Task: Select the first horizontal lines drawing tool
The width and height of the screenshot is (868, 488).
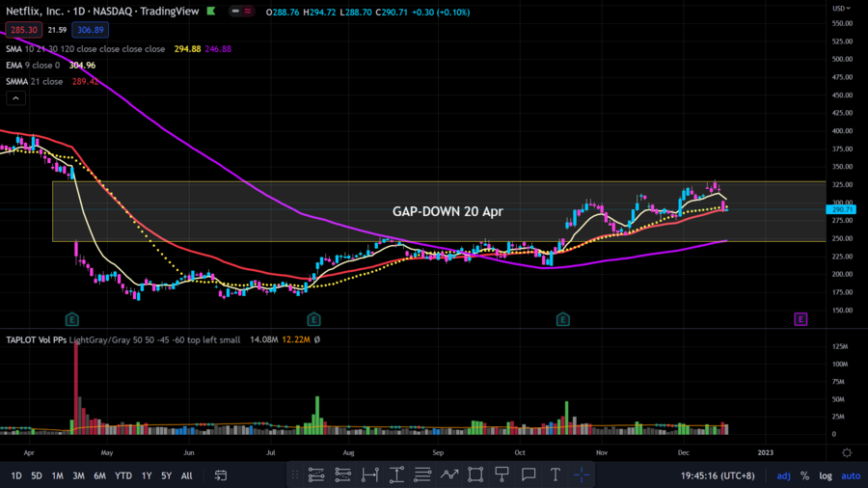Action: pos(316,474)
